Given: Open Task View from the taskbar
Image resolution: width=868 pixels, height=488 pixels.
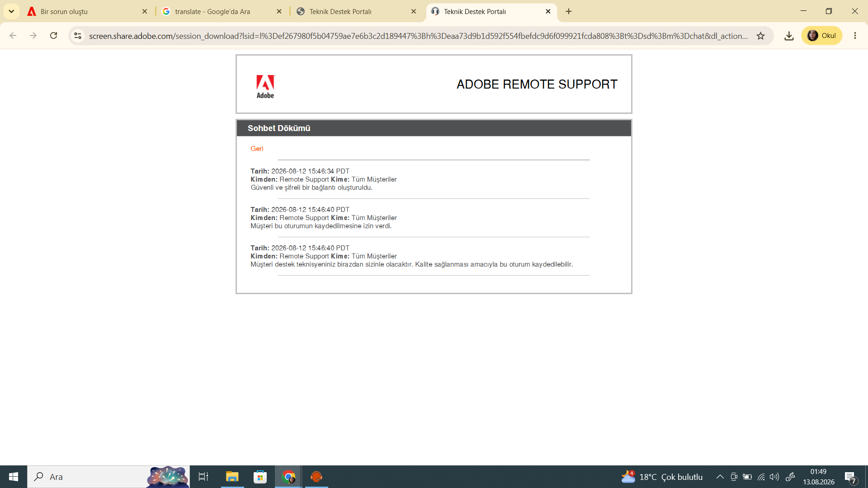Looking at the screenshot, I should [203, 477].
